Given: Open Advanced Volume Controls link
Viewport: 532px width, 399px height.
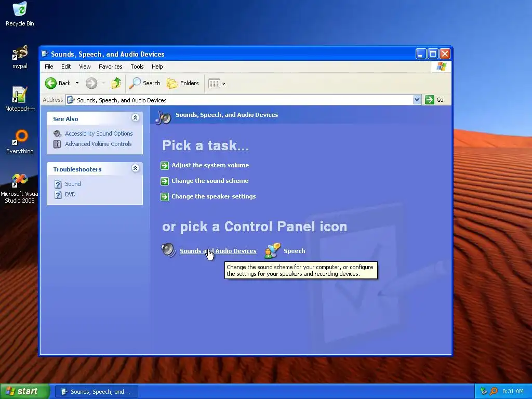Looking at the screenshot, I should point(98,144).
